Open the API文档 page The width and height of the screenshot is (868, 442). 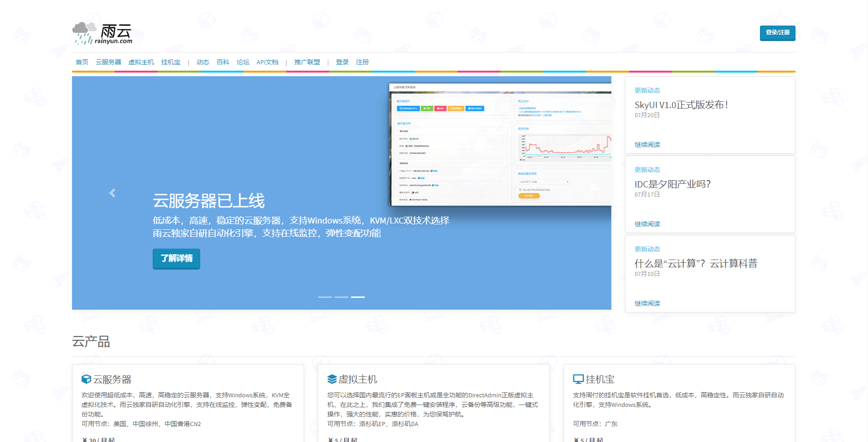268,62
